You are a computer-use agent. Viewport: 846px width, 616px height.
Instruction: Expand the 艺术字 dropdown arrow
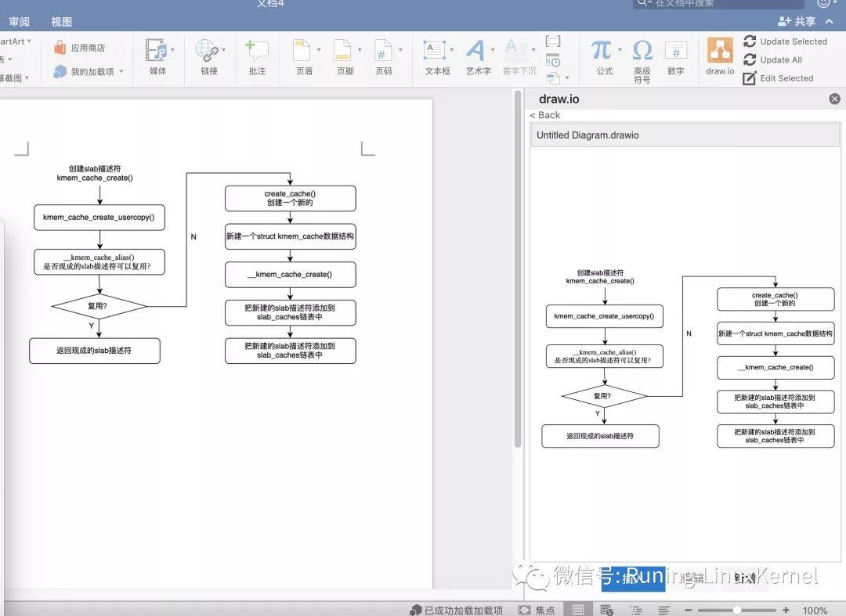(493, 49)
